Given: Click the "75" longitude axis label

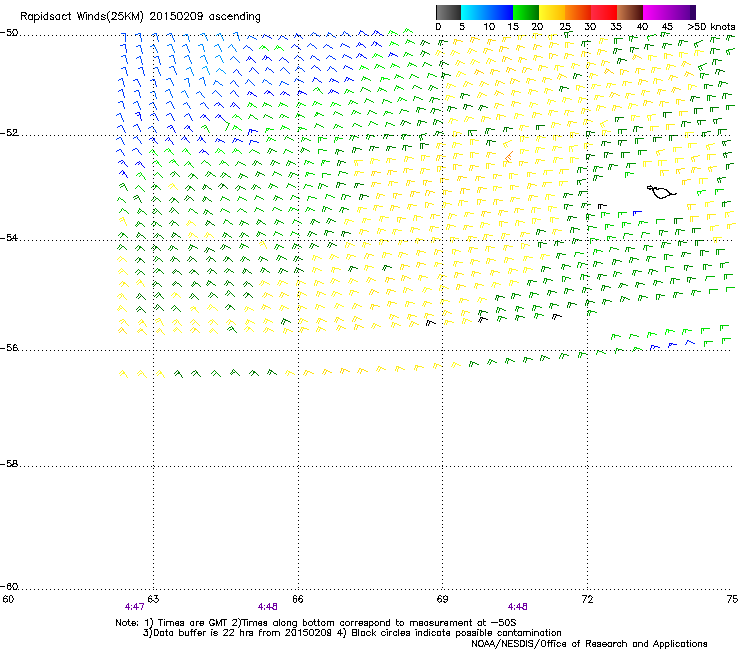Looking at the screenshot, I should pos(732,599).
